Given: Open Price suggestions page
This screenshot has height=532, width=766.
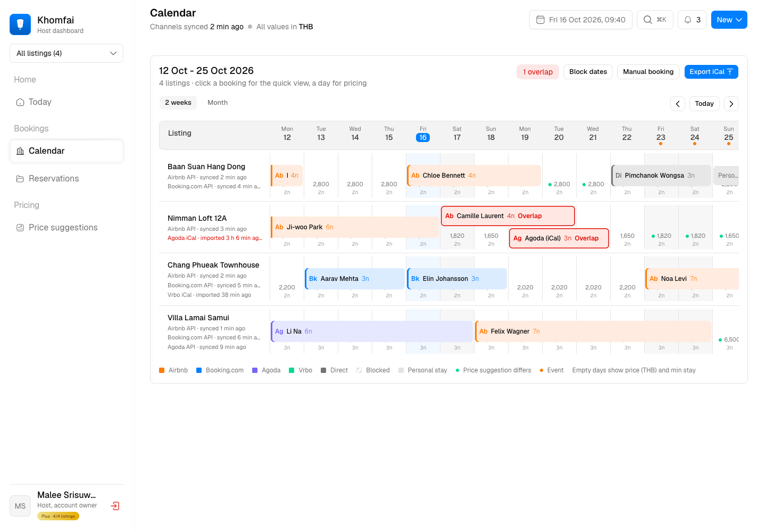Looking at the screenshot, I should [66, 228].
